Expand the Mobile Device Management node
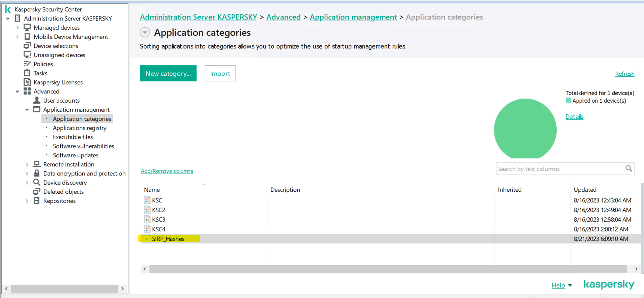This screenshot has width=644, height=298. pos(18,37)
